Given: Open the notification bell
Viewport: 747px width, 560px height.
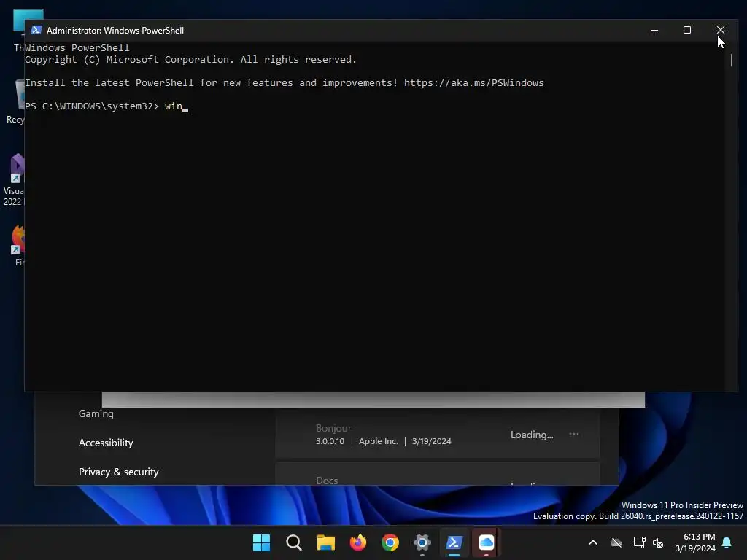Looking at the screenshot, I should [727, 542].
